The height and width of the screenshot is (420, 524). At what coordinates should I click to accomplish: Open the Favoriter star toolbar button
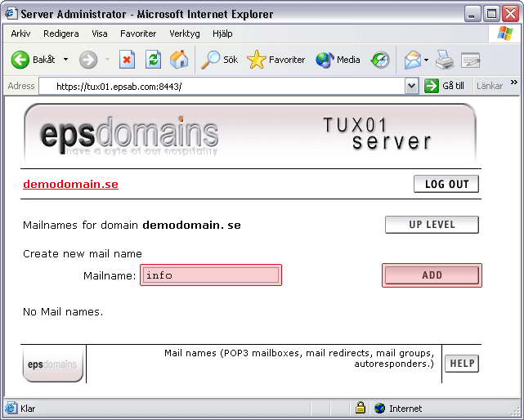click(x=276, y=60)
